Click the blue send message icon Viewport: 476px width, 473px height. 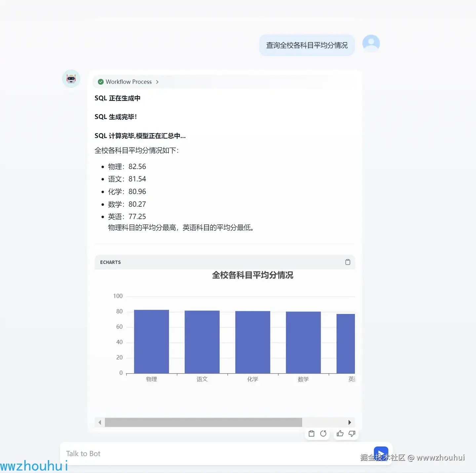[x=381, y=453]
